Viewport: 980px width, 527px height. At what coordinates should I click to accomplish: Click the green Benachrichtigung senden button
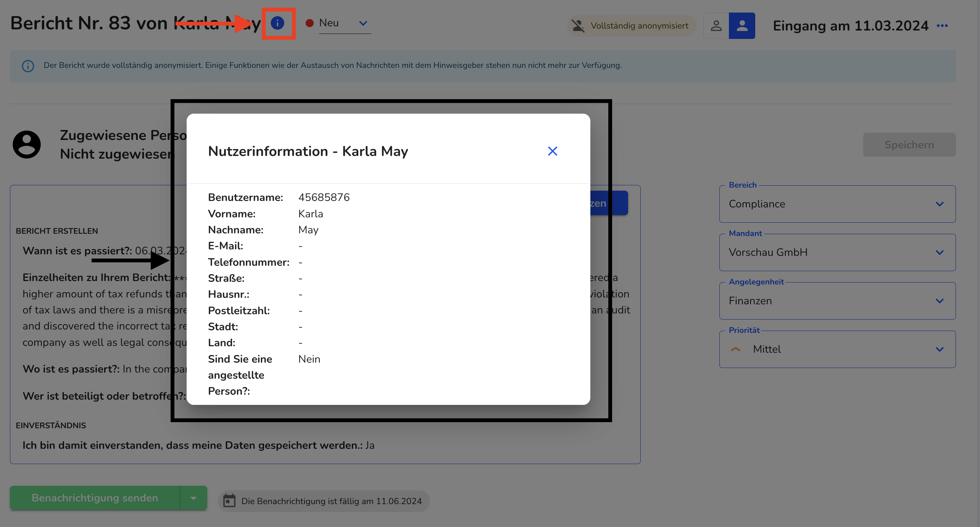point(95,498)
